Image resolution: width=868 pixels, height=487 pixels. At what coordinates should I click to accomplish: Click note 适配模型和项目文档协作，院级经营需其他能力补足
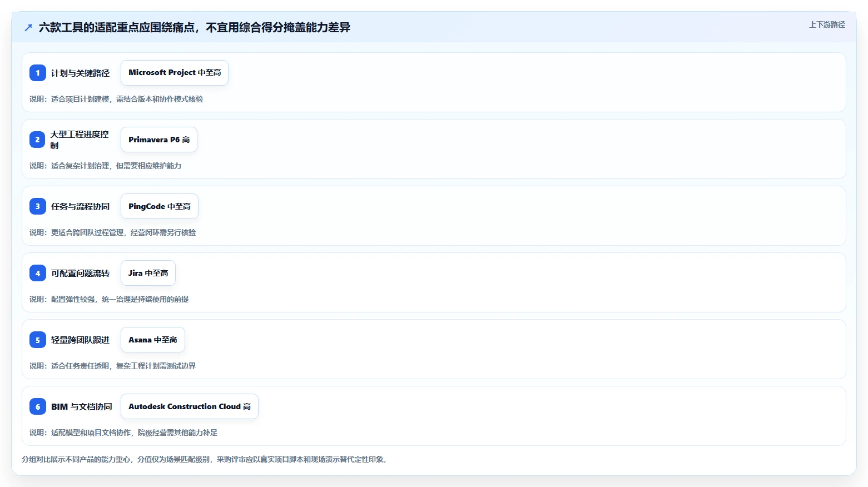click(x=123, y=433)
